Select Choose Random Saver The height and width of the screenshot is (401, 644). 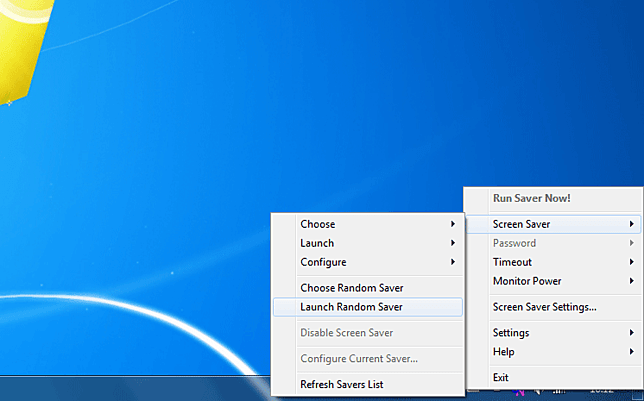(368, 288)
